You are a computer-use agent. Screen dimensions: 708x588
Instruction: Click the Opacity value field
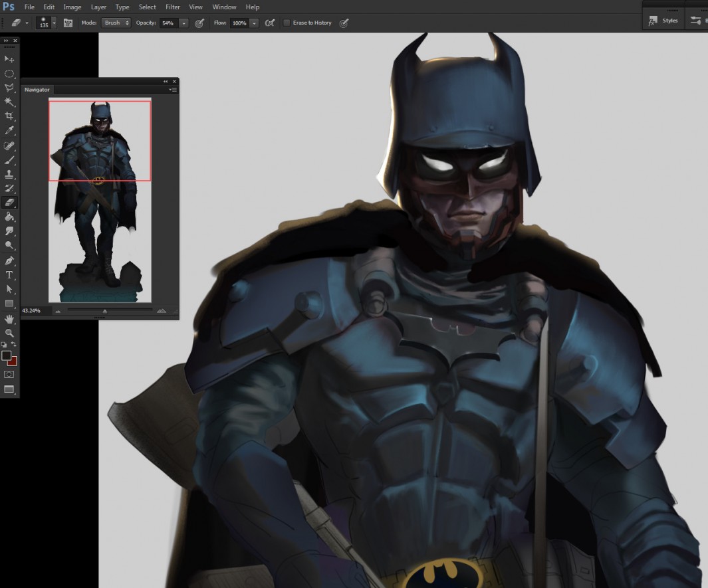tap(170, 23)
